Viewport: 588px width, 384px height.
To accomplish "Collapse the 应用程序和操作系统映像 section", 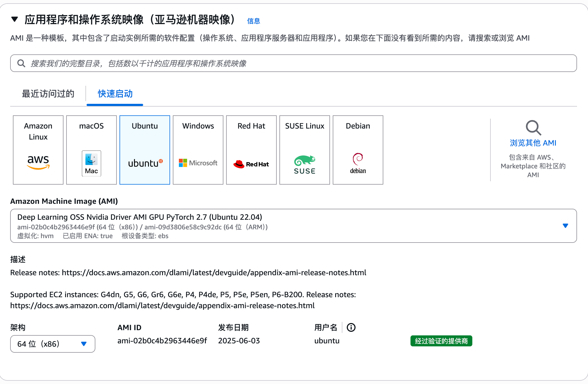I will pos(15,19).
